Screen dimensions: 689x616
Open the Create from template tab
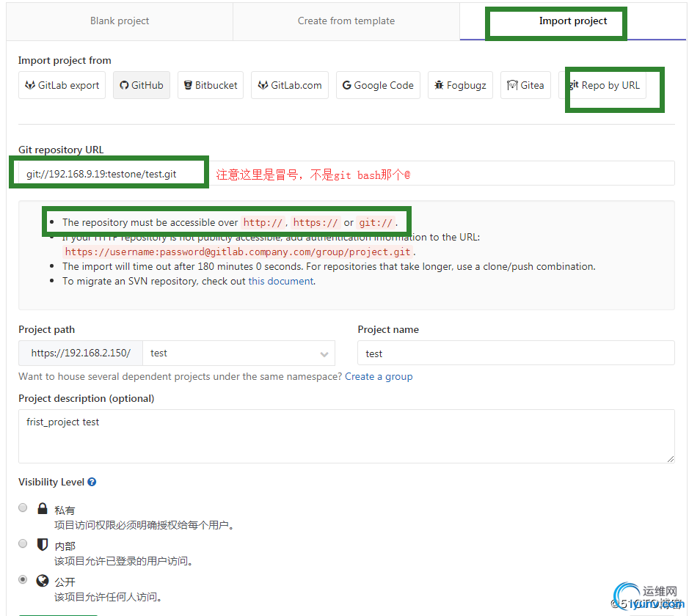click(346, 21)
